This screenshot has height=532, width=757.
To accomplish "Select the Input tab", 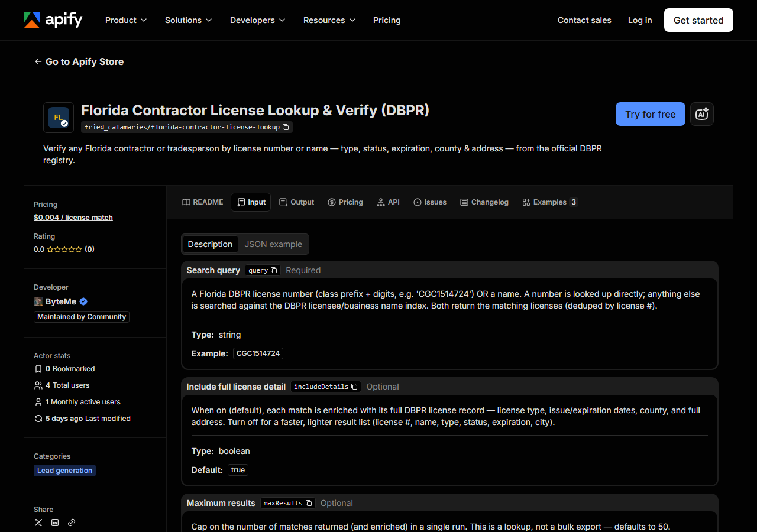I will click(251, 202).
